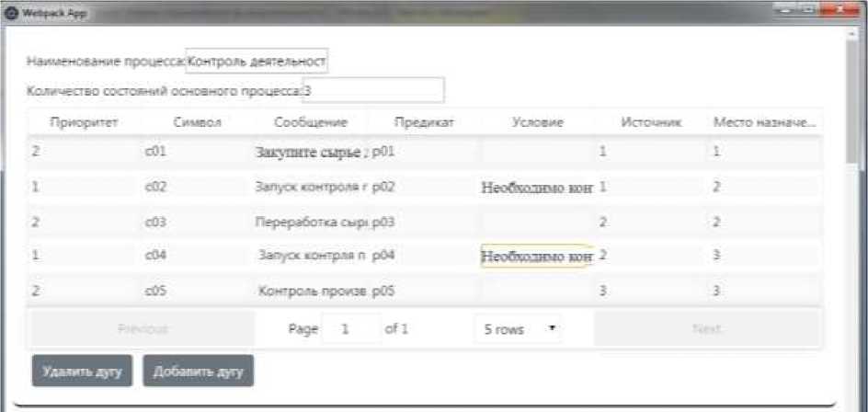Image resolution: width=868 pixels, height=412 pixels.
Task: Click the condition field in row c02
Action: tap(537, 188)
